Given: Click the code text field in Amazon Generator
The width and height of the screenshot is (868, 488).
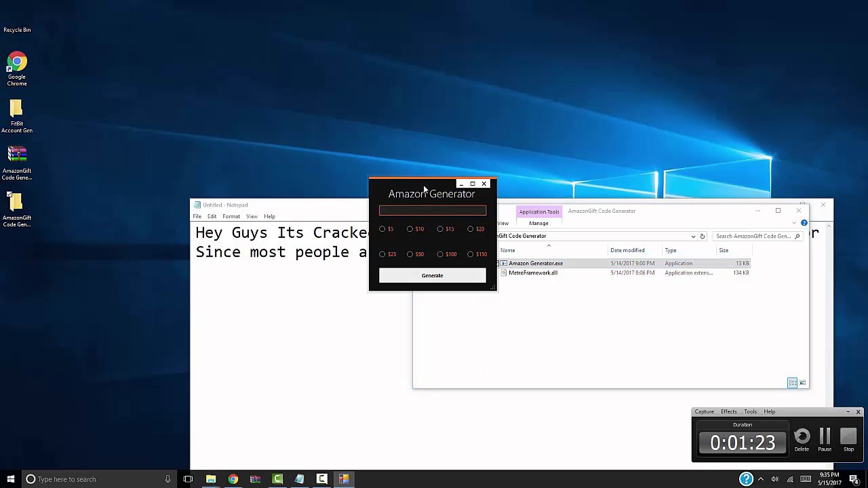Looking at the screenshot, I should tap(432, 211).
